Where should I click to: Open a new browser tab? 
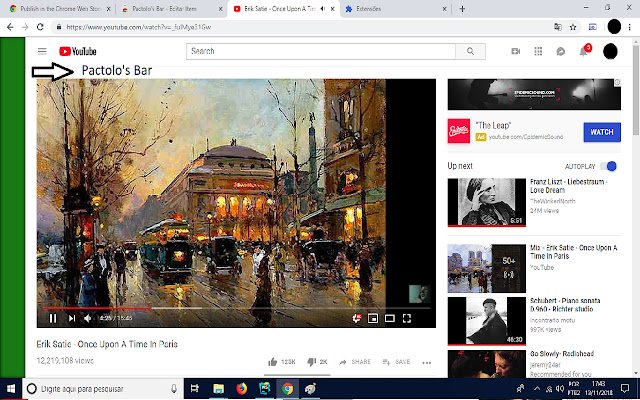coord(462,9)
